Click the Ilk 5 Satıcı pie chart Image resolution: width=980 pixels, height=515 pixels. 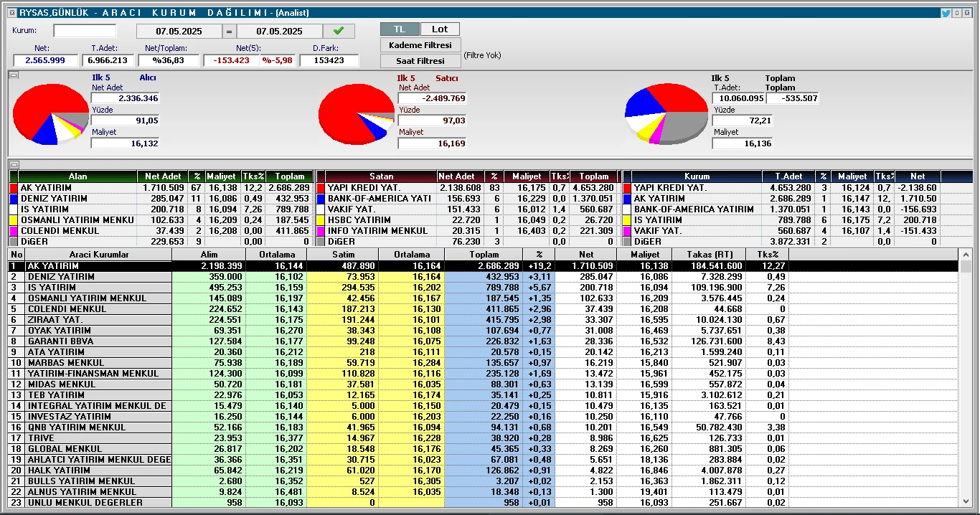click(357, 113)
